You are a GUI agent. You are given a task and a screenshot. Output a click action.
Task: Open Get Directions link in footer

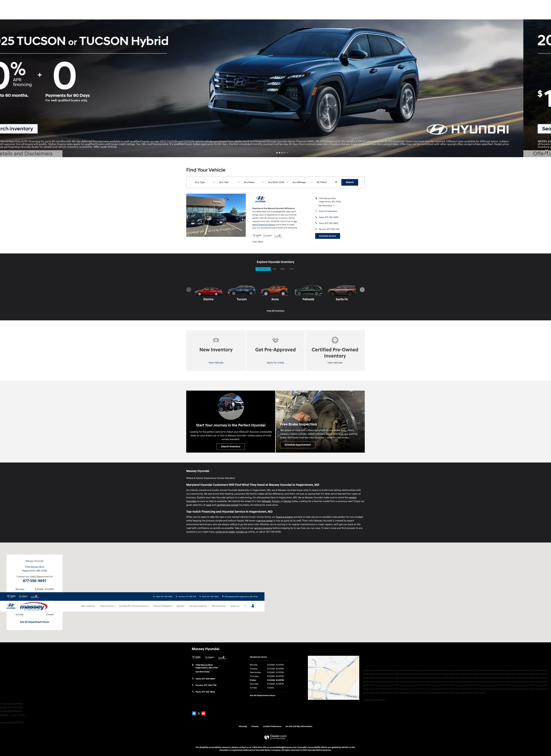point(202,672)
